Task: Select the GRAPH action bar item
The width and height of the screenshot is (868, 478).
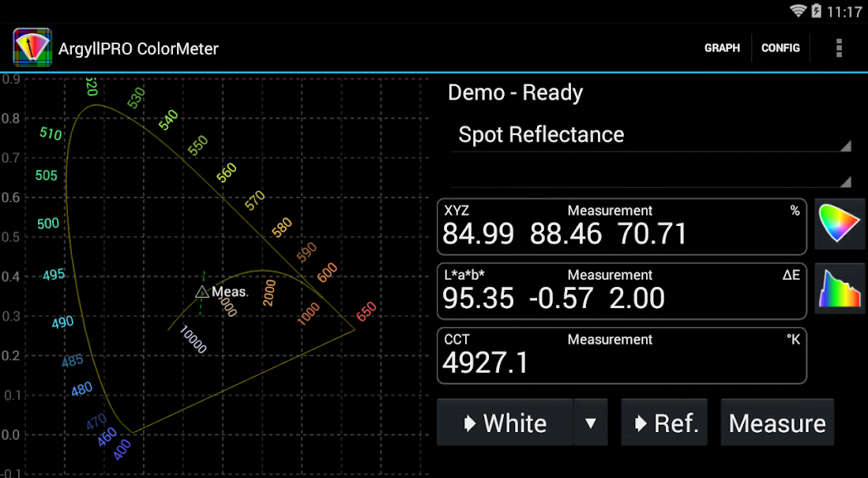Action: click(x=722, y=48)
